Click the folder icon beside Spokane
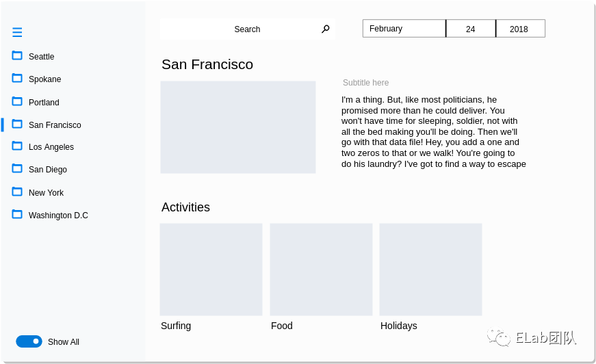This screenshot has width=596, height=364. (17, 78)
